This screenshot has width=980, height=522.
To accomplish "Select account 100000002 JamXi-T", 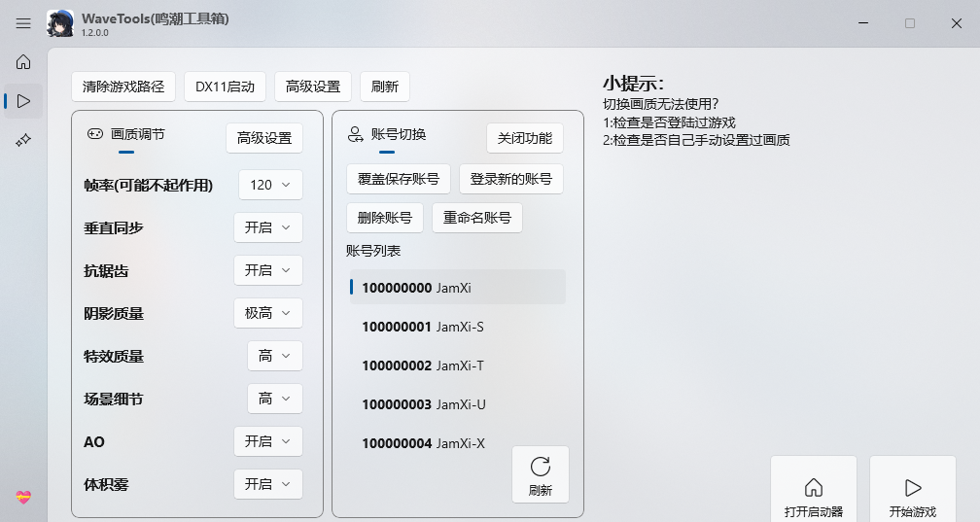I will coord(458,365).
